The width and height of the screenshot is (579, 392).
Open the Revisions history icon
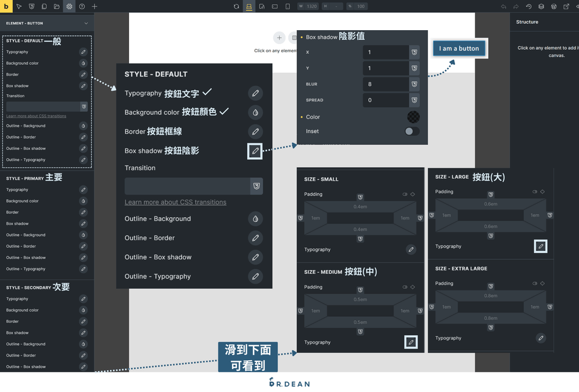pos(529,6)
